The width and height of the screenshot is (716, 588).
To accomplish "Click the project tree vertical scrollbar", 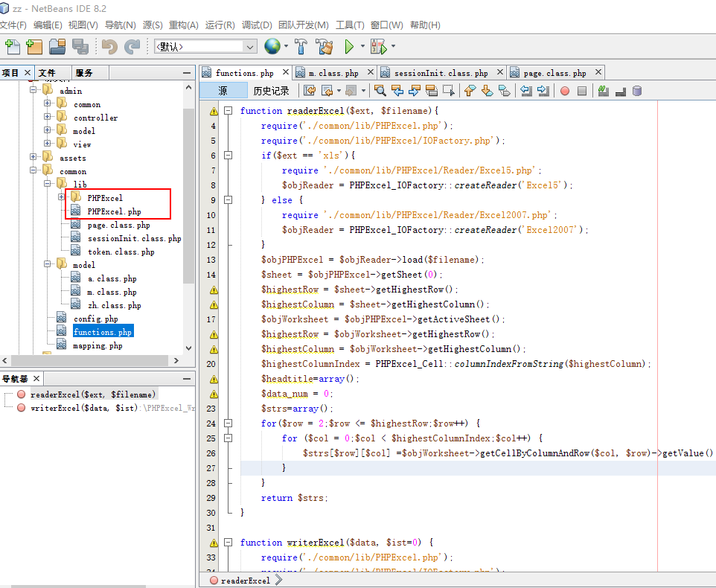I will pyautogui.click(x=188, y=223).
